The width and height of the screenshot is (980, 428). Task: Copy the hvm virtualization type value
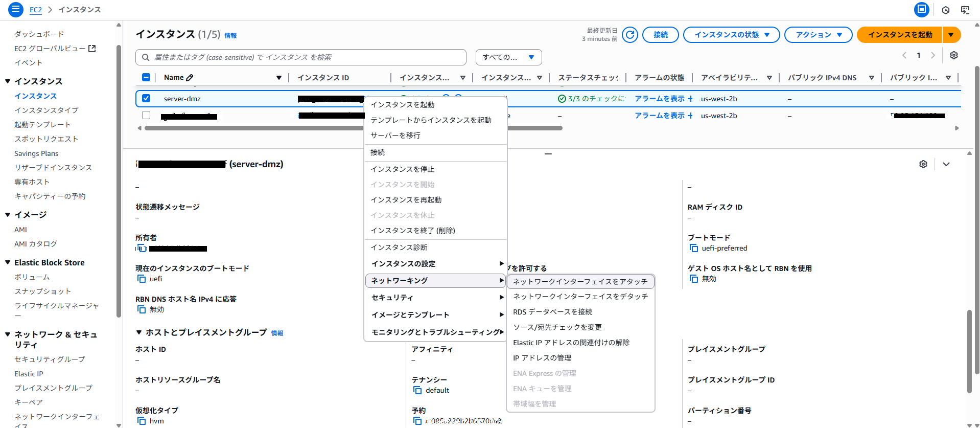pos(142,421)
